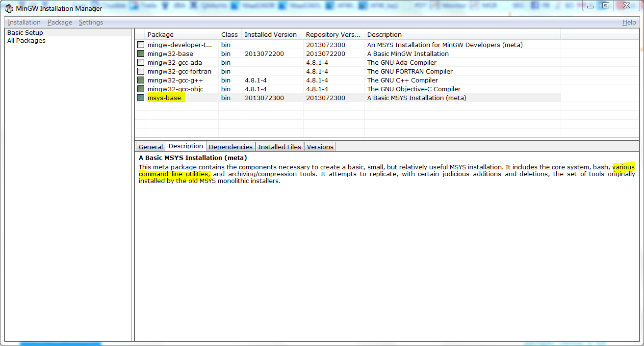644x346 pixels.
Task: Open the Installed Files tab
Action: point(280,147)
